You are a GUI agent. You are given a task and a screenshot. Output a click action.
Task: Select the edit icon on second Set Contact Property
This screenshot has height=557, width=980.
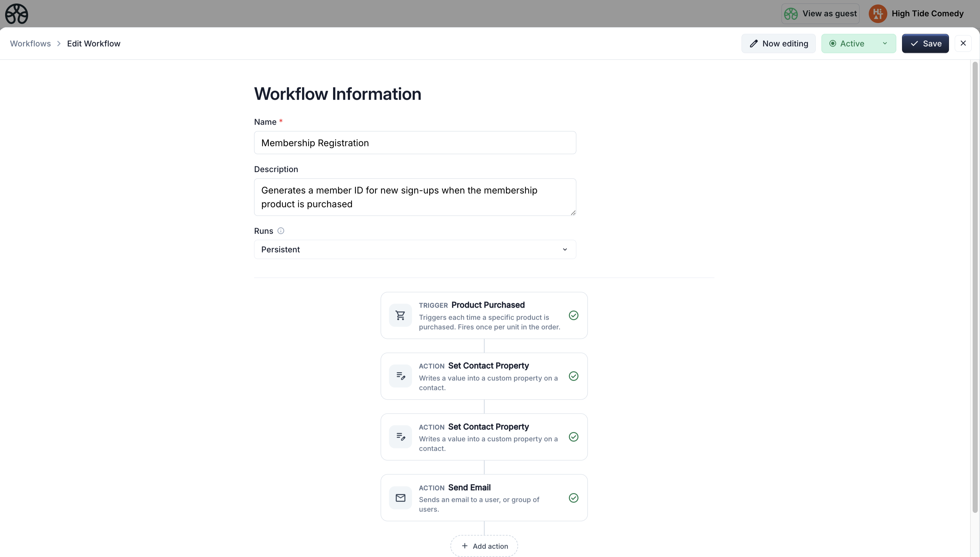tap(400, 436)
